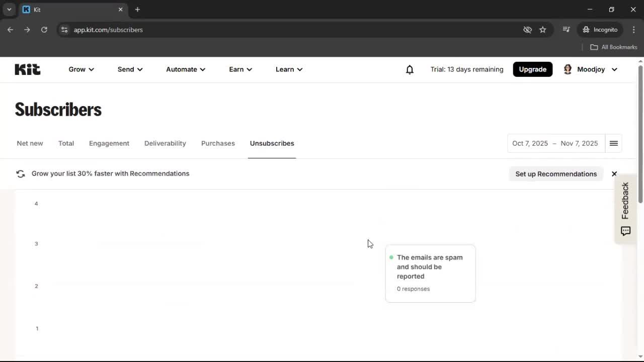Click Set up Recommendations

coord(556,174)
